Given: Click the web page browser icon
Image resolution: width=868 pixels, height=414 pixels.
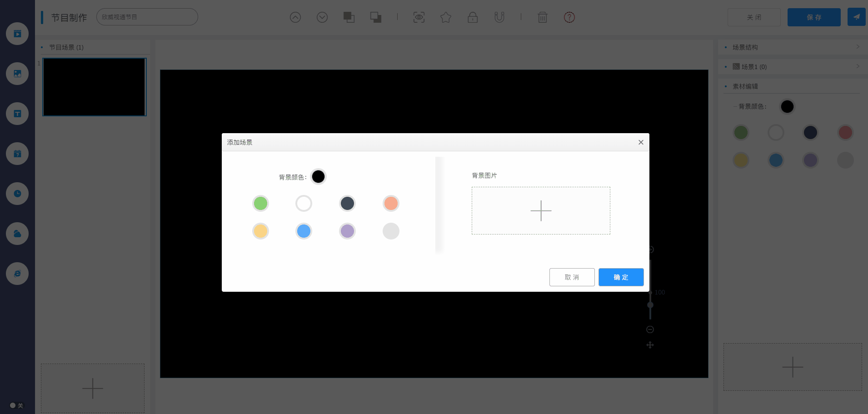Looking at the screenshot, I should pyautogui.click(x=17, y=274).
